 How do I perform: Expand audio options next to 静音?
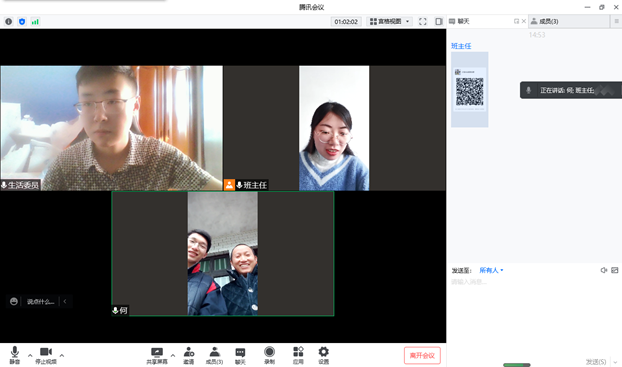coord(30,355)
